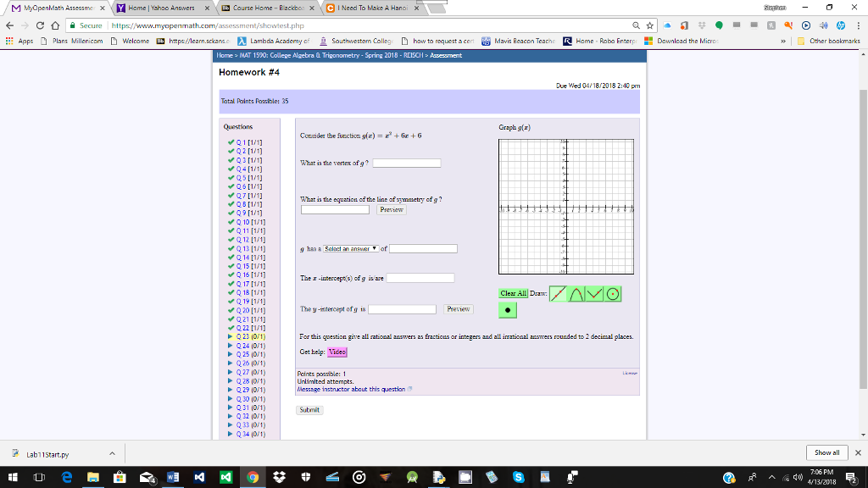The image size is (868, 488).
Task: Select the absolute value curve drawing tool
Action: point(594,294)
